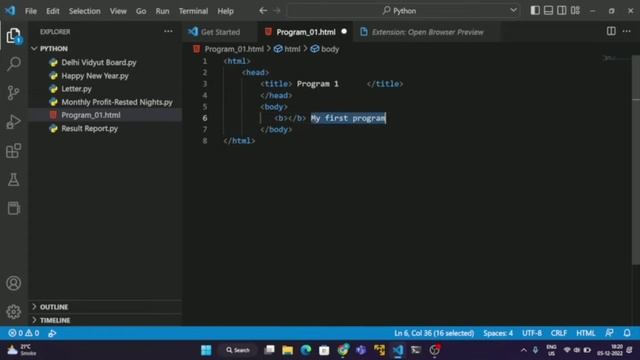Click the Explorer more actions ellipsis
Viewport: 640px width, 360px height.
pos(168,31)
